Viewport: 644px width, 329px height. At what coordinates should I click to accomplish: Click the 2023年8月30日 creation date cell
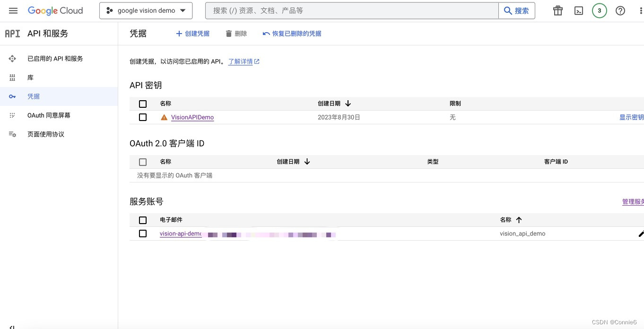(x=339, y=117)
